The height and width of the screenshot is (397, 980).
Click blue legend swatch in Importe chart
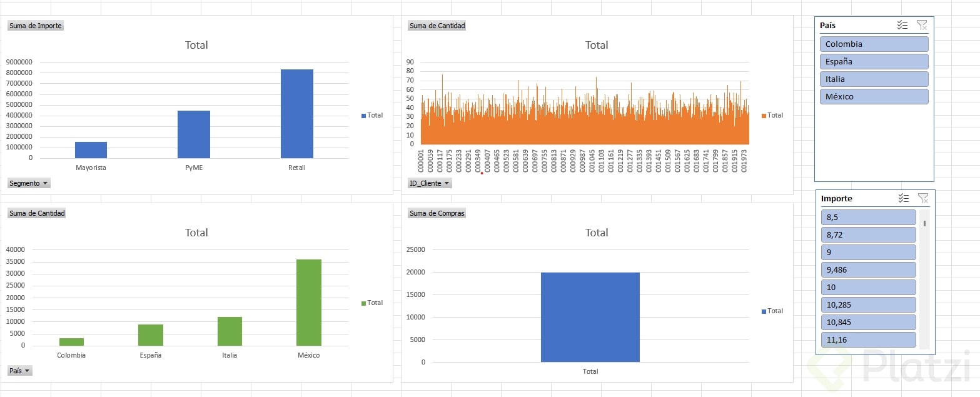364,116
